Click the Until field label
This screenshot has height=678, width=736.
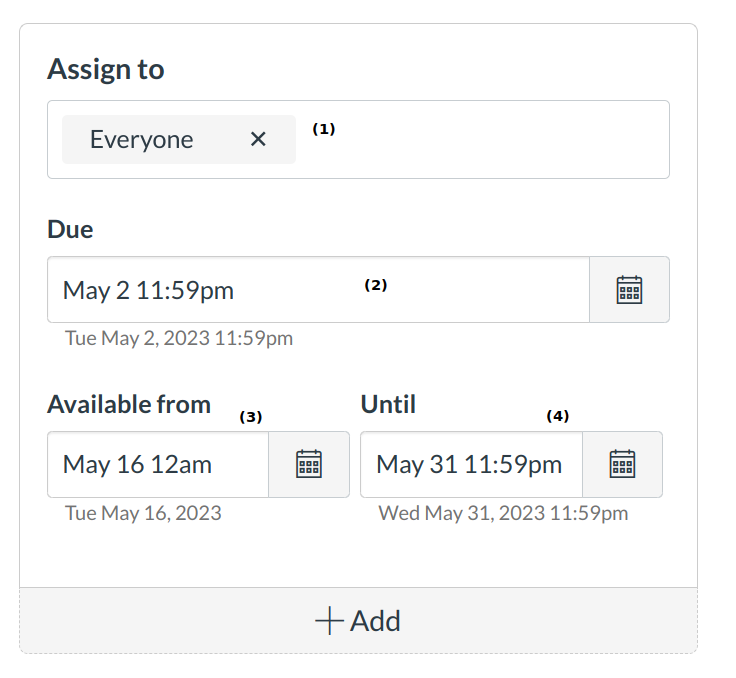coord(388,404)
